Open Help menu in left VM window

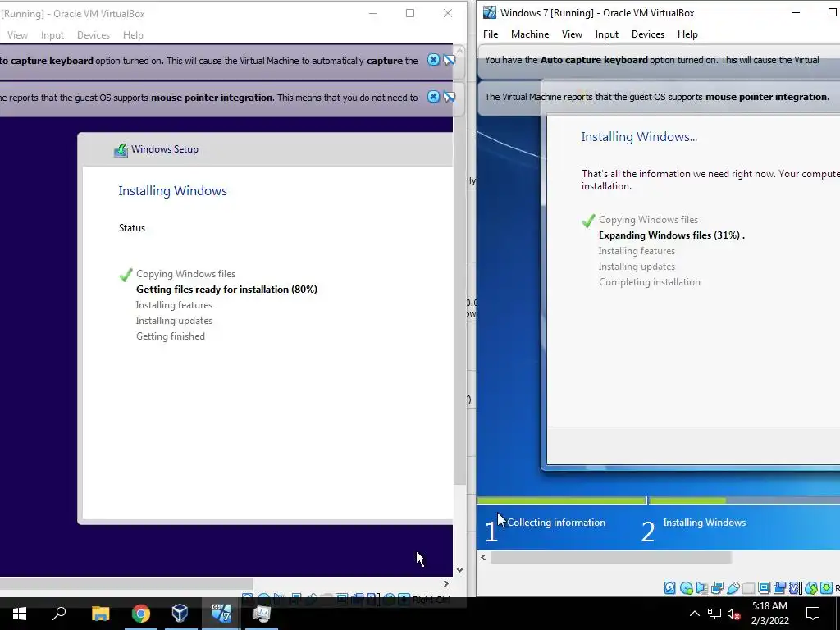point(133,35)
